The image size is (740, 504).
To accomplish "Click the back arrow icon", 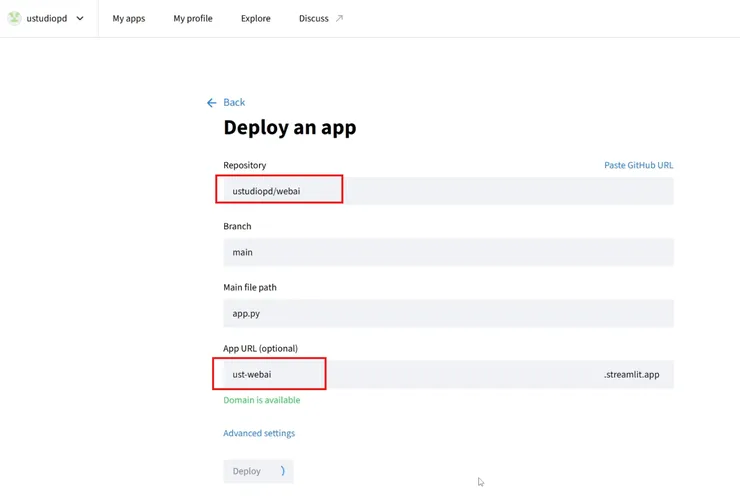I will [211, 102].
